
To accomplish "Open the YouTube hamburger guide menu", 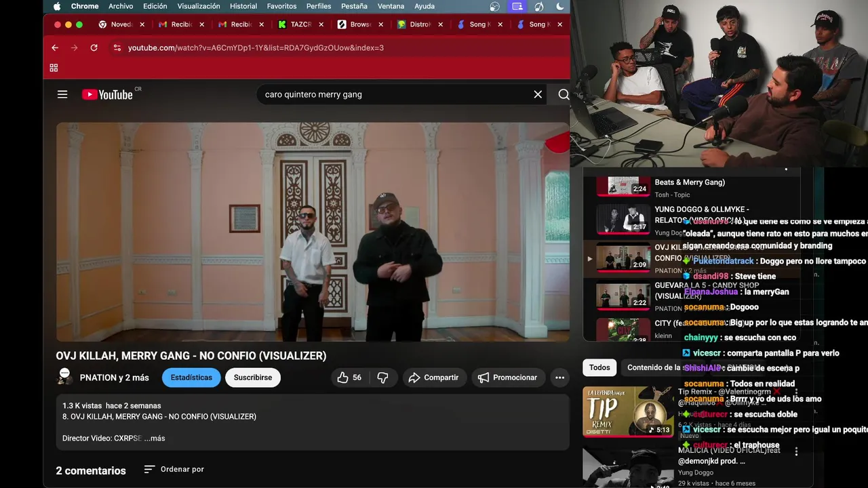I will (62, 94).
